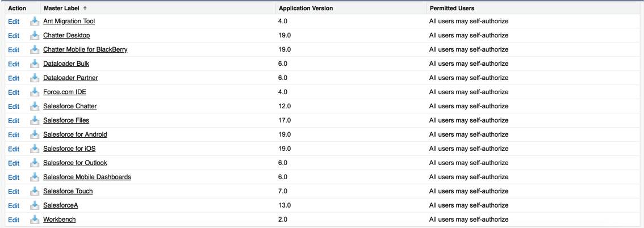This screenshot has height=228, width=644.
Task: Click the Action column header
Action: click(x=17, y=8)
